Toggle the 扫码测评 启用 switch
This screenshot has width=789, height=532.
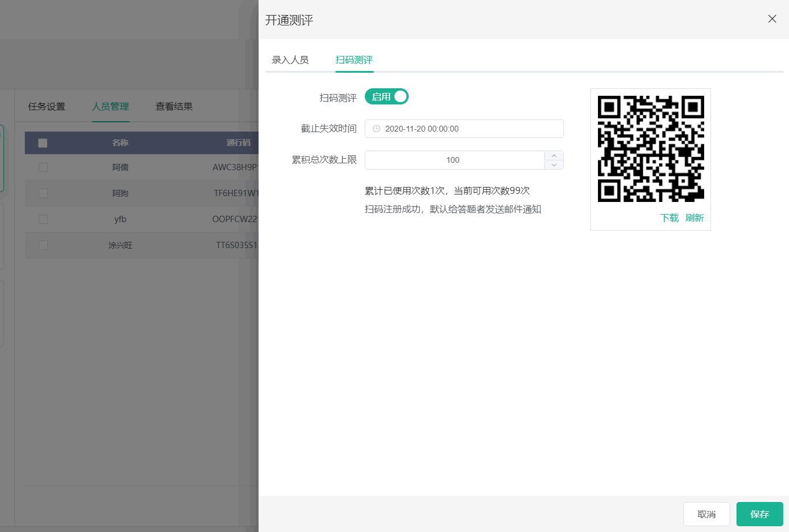[x=387, y=97]
